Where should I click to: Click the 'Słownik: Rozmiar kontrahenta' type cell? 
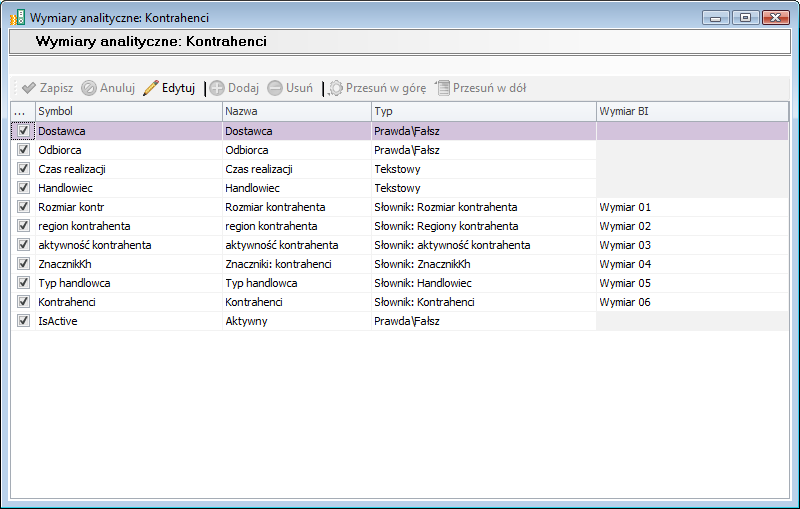(x=484, y=207)
